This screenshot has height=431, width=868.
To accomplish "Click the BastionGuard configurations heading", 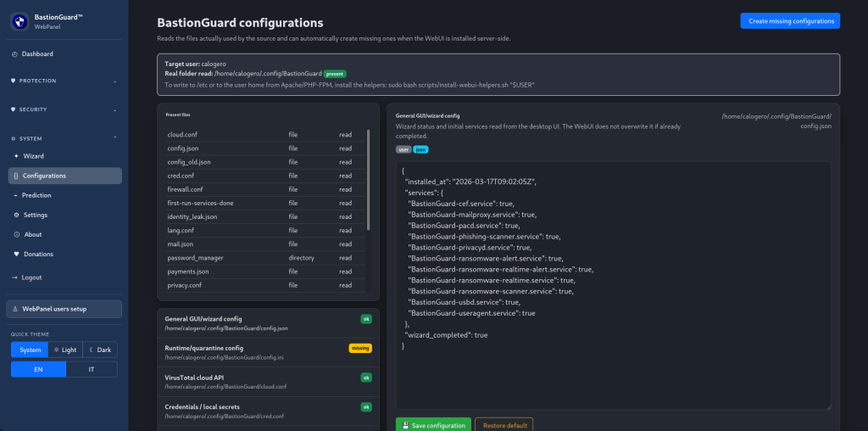I will click(x=240, y=23).
